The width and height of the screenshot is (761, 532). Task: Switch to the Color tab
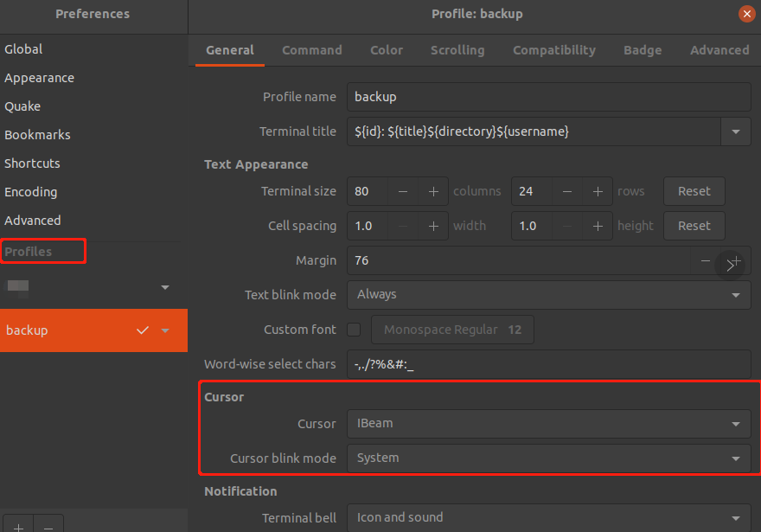386,50
